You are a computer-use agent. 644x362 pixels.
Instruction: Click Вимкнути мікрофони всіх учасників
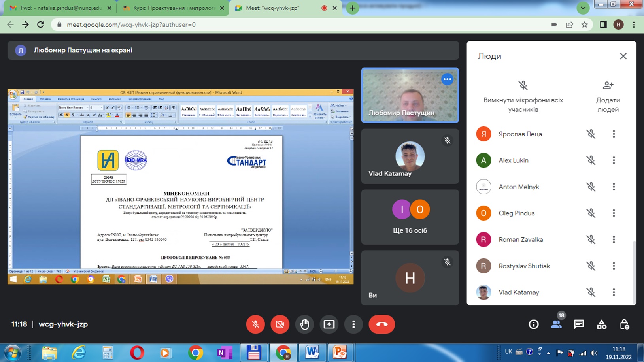(x=523, y=97)
